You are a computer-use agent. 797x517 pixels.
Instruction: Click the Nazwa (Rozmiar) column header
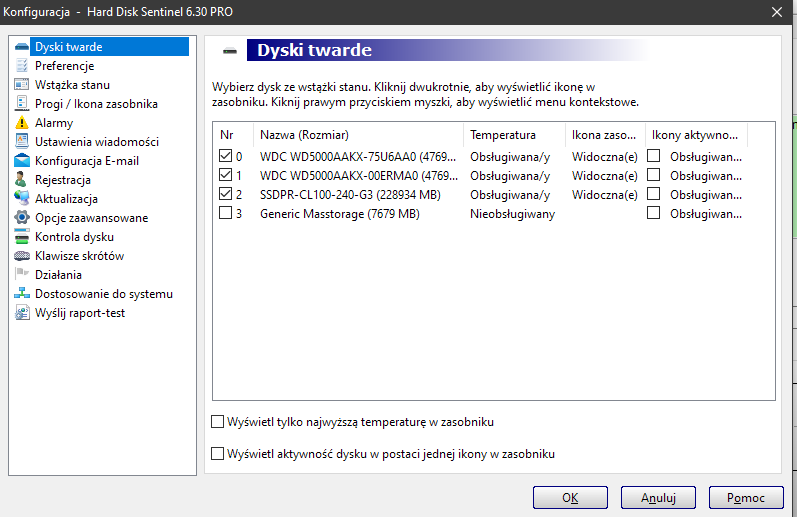tap(304, 134)
